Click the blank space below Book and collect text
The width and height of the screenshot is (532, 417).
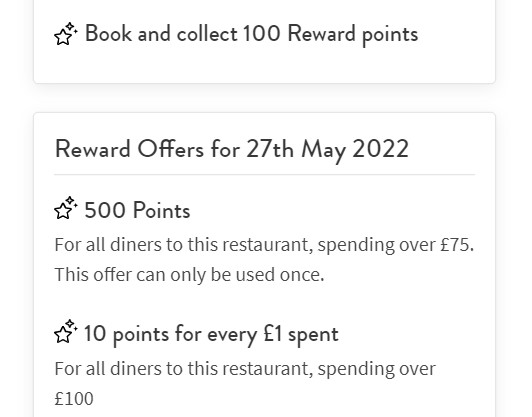click(x=265, y=65)
